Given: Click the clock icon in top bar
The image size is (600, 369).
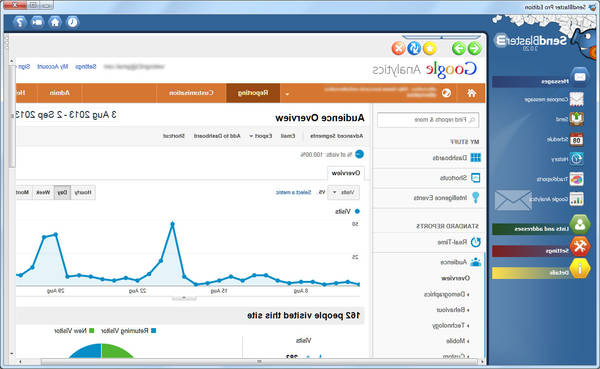Looking at the screenshot, I should (x=73, y=22).
